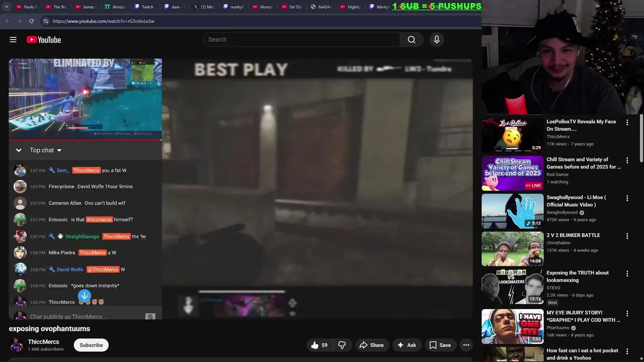The height and width of the screenshot is (362, 644).
Task: Switch to the Highlig browser tab
Action: [x=351, y=7]
